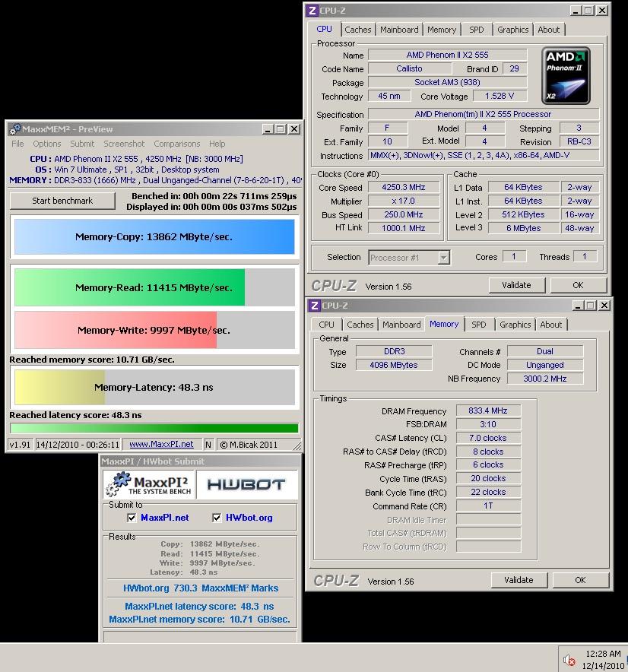Click the CAS# Latency 7.0 clocks value
The width and height of the screenshot is (628, 672).
[x=488, y=438]
